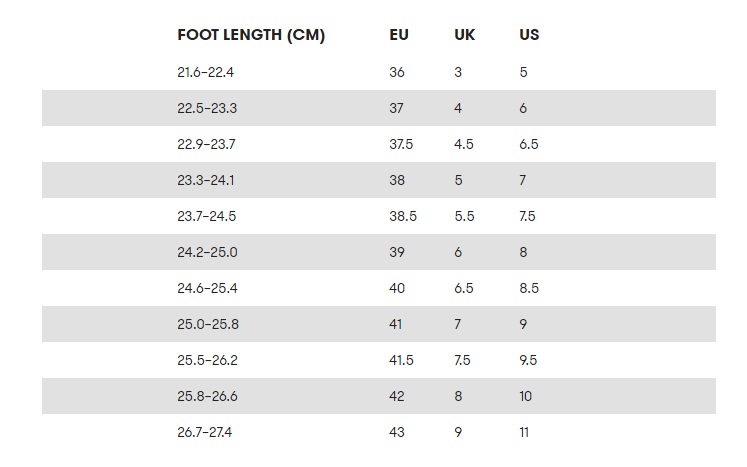The image size is (747, 467).
Task: Click the US column header
Action: 529,35
